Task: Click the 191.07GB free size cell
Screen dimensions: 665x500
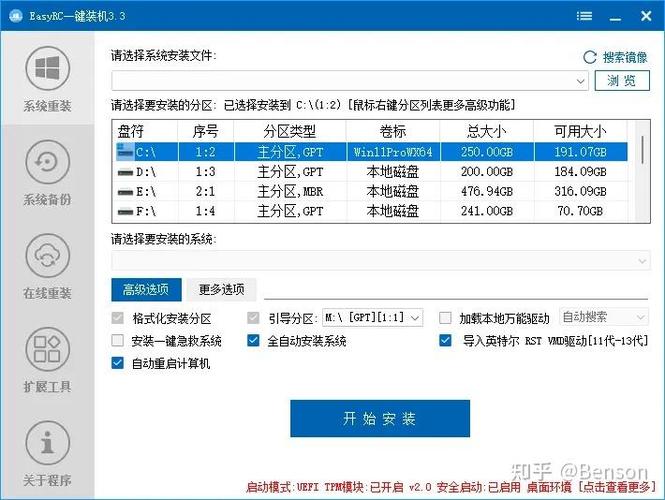Action: pyautogui.click(x=580, y=152)
